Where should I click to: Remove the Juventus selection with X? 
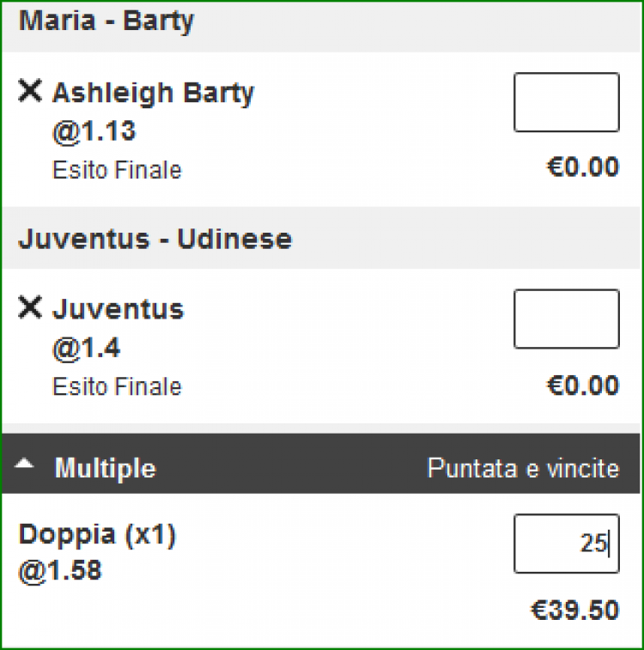(30, 308)
